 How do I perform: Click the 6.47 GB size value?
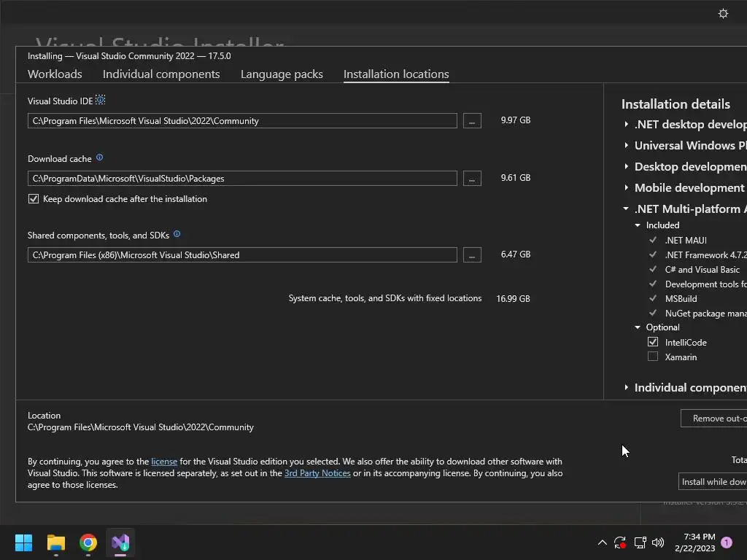(516, 254)
